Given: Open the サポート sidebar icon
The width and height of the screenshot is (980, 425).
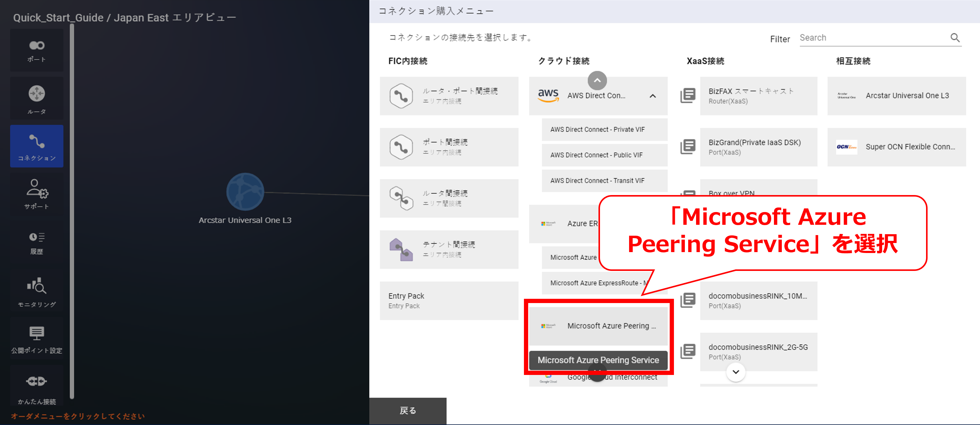Looking at the screenshot, I should (x=37, y=194).
